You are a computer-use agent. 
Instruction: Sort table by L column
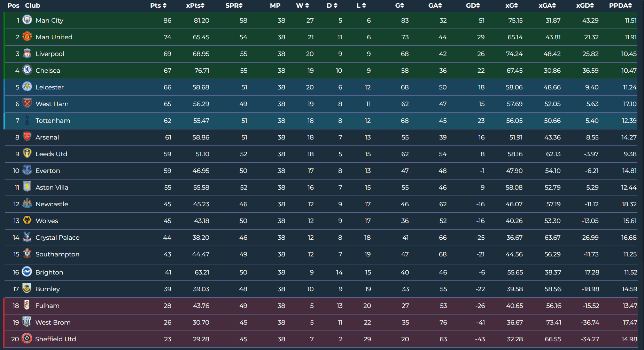click(361, 6)
